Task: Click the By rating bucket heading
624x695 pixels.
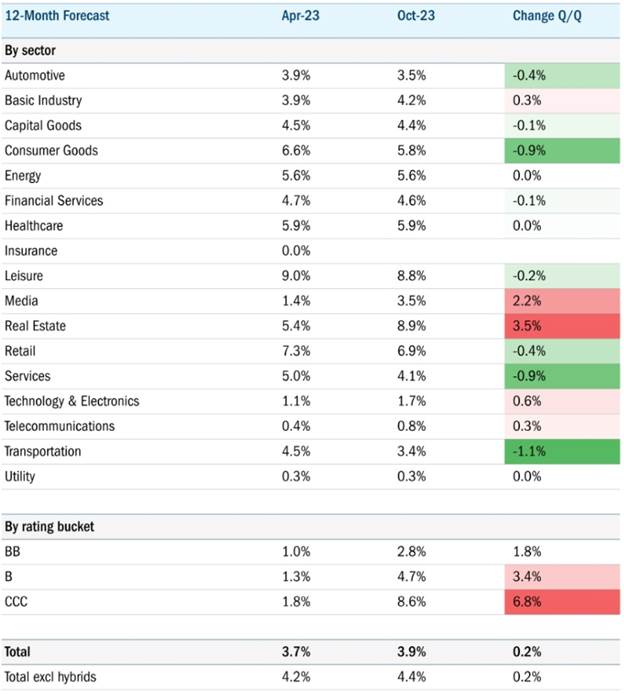Action: click(x=49, y=527)
